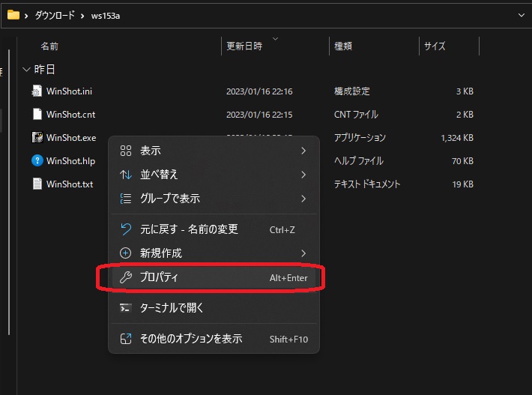
Task: Click the wrench icon for プロパティ
Action: [x=126, y=277]
